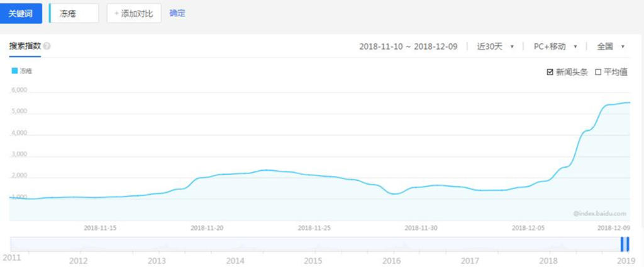Open the PC+移动 device dropdown
Viewport: 644px width, 267px height.
(555, 46)
